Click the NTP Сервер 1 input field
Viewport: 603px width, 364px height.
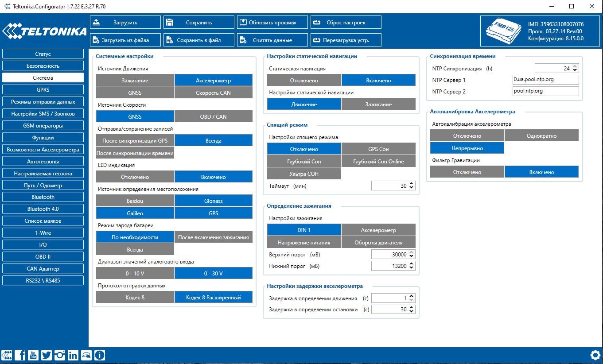pos(545,80)
